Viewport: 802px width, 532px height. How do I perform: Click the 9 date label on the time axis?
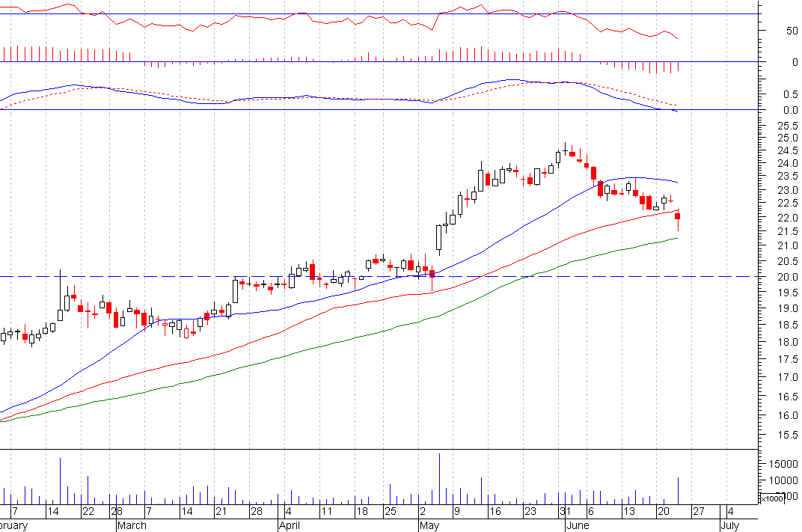(457, 511)
